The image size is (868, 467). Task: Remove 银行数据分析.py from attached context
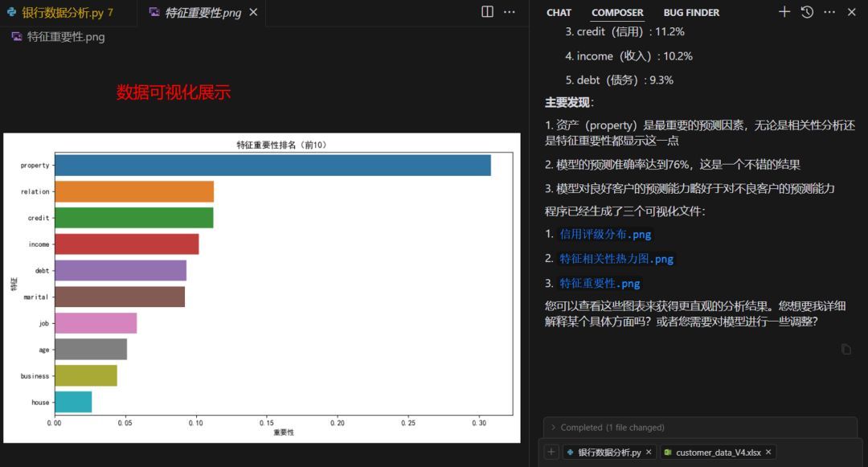(x=648, y=451)
